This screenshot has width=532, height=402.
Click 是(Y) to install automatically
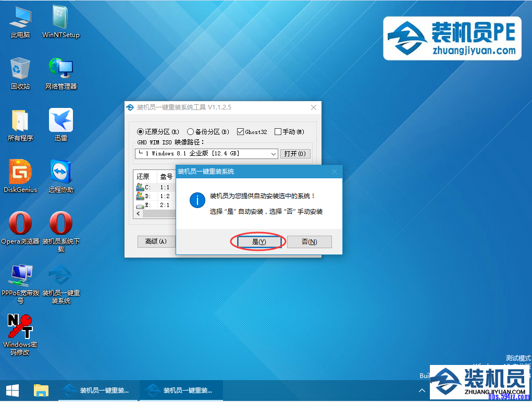tap(258, 242)
